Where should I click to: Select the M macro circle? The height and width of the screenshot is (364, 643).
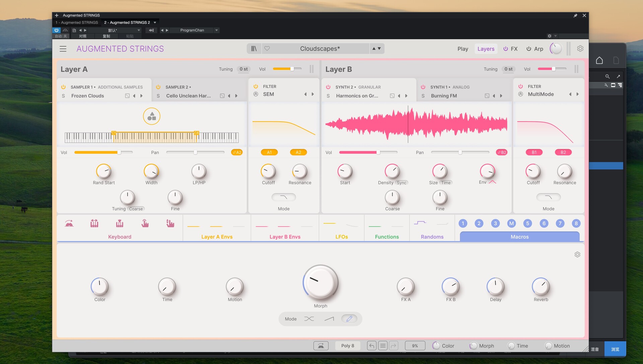511,223
